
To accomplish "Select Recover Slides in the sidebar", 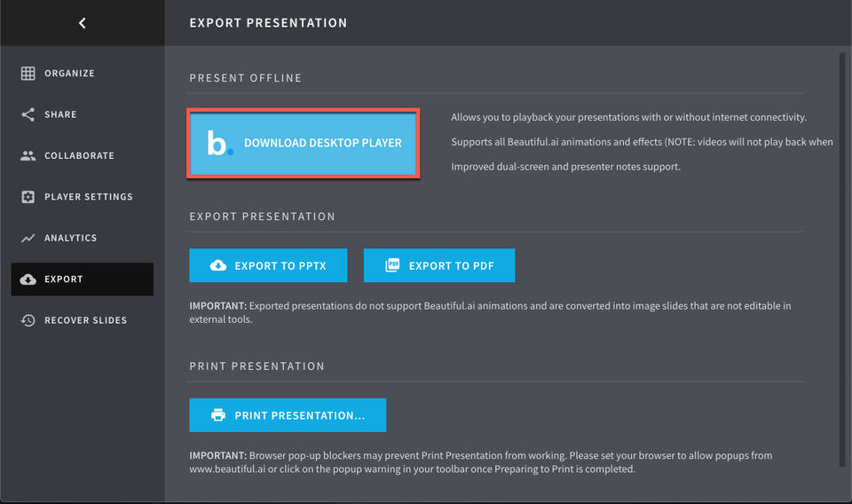I will [x=85, y=320].
